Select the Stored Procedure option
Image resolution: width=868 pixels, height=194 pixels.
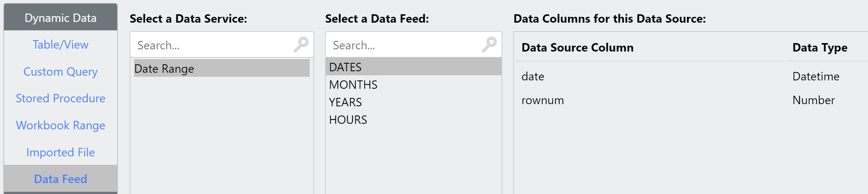(x=60, y=98)
